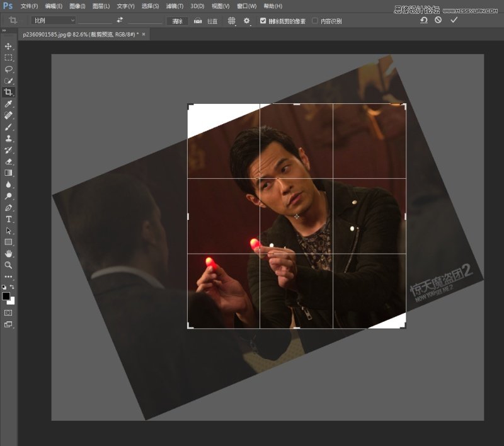Enable the 内容识别 checkbox
The width and height of the screenshot is (504, 446).
click(x=315, y=21)
